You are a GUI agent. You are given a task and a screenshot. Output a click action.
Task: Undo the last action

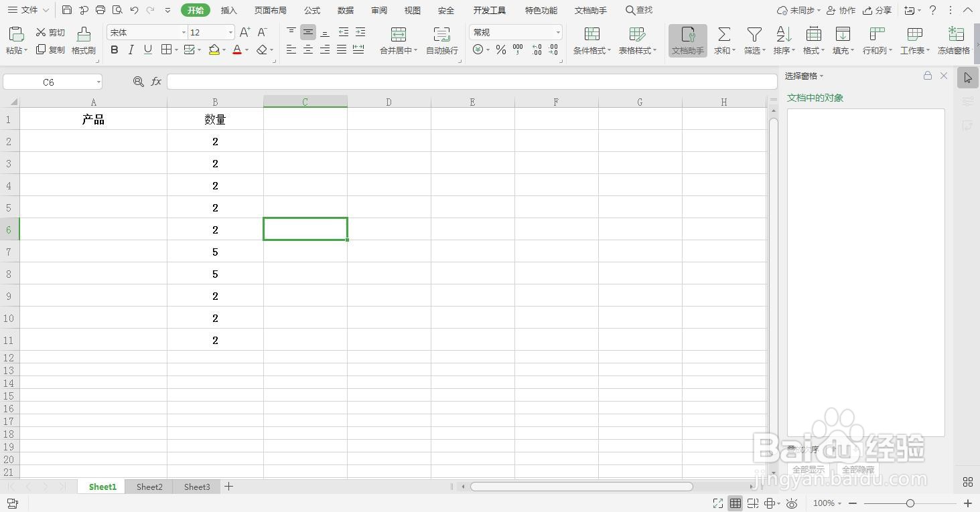pyautogui.click(x=134, y=10)
